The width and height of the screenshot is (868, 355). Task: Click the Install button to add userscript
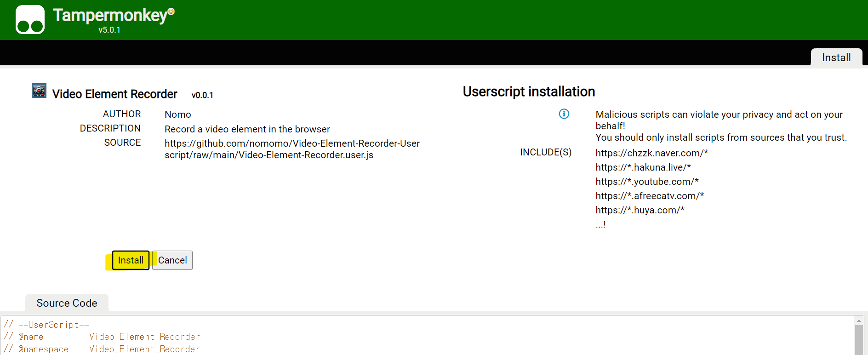pos(131,260)
